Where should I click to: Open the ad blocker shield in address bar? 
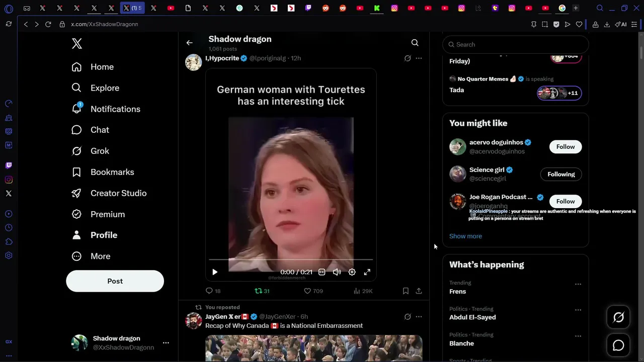556,24
